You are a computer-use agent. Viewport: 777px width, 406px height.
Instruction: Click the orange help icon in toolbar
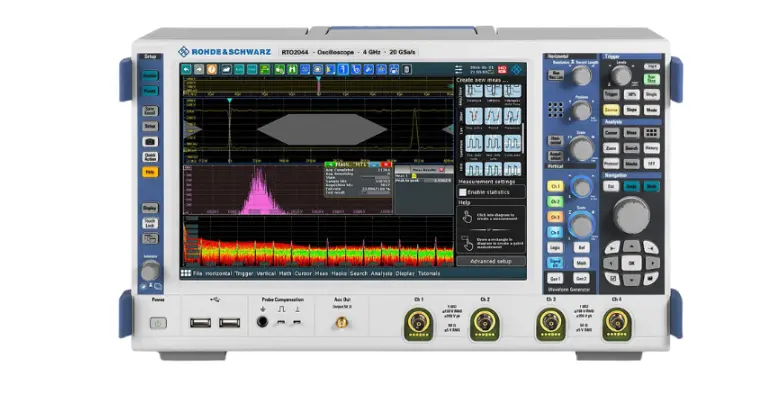212,69
